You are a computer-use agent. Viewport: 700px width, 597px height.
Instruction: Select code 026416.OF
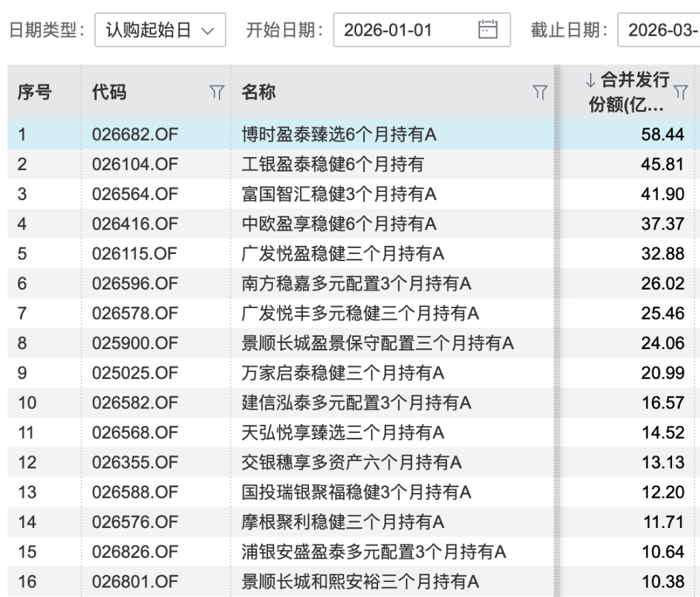[135, 224]
